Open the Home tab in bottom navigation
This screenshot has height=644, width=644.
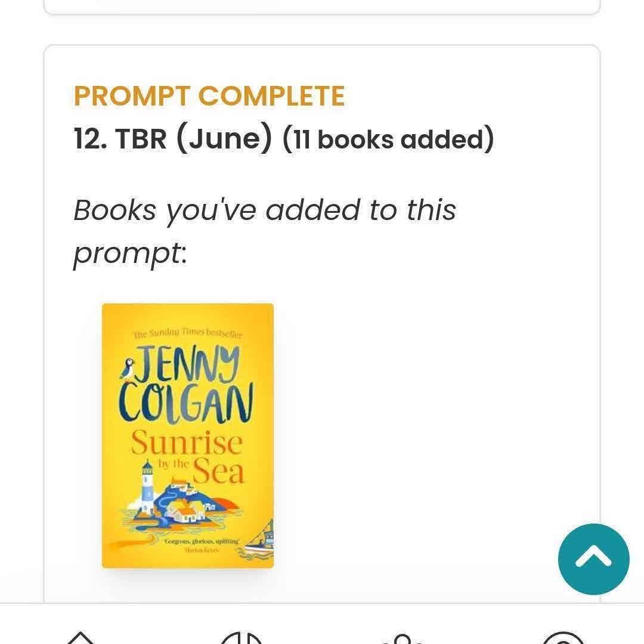click(81, 637)
